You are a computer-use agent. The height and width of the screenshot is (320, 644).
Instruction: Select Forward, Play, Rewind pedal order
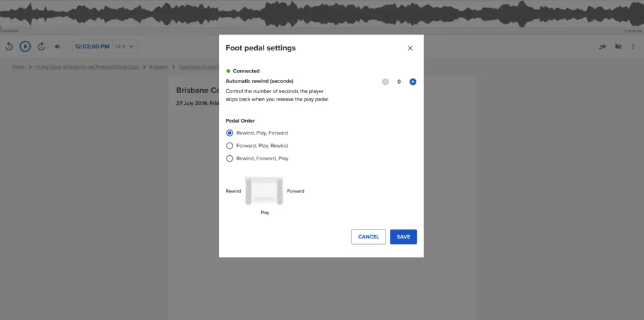[x=230, y=146]
